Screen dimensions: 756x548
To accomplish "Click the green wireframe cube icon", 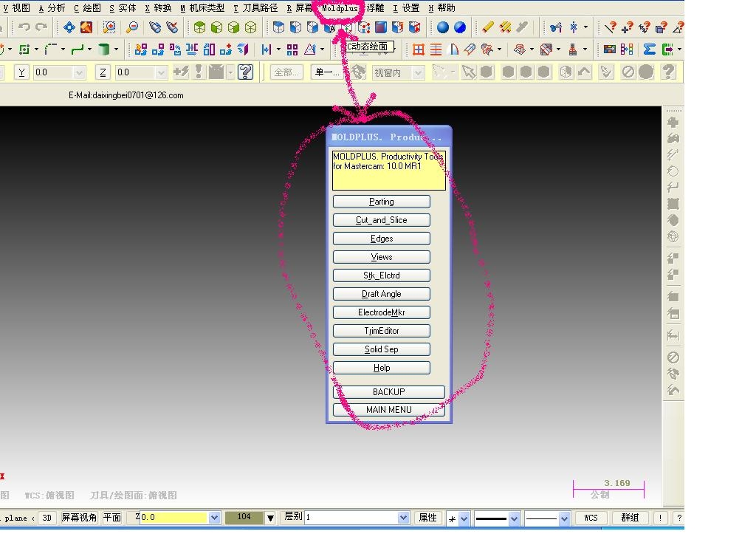I will point(251,27).
